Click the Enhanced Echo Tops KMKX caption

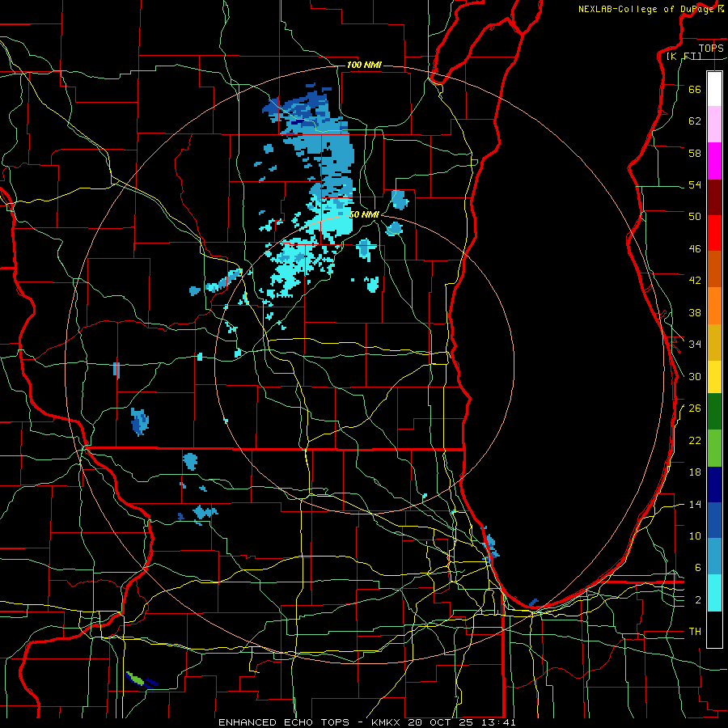366,722
